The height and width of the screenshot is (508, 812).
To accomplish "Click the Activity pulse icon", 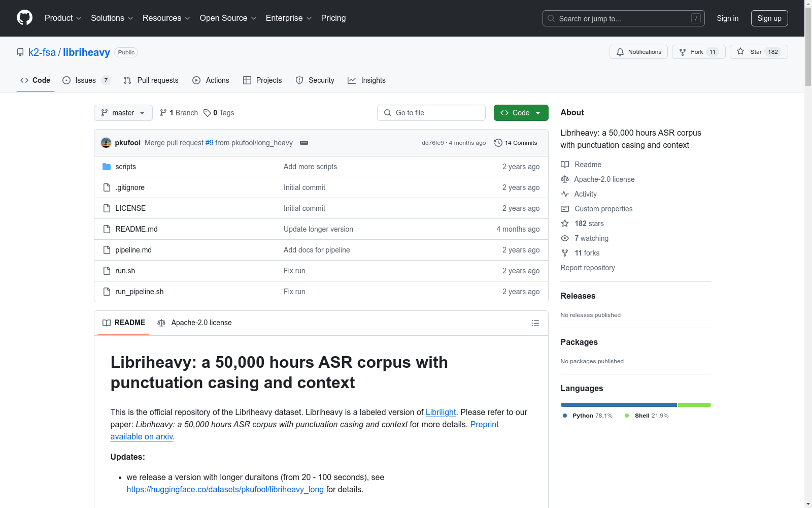I will click(x=565, y=194).
